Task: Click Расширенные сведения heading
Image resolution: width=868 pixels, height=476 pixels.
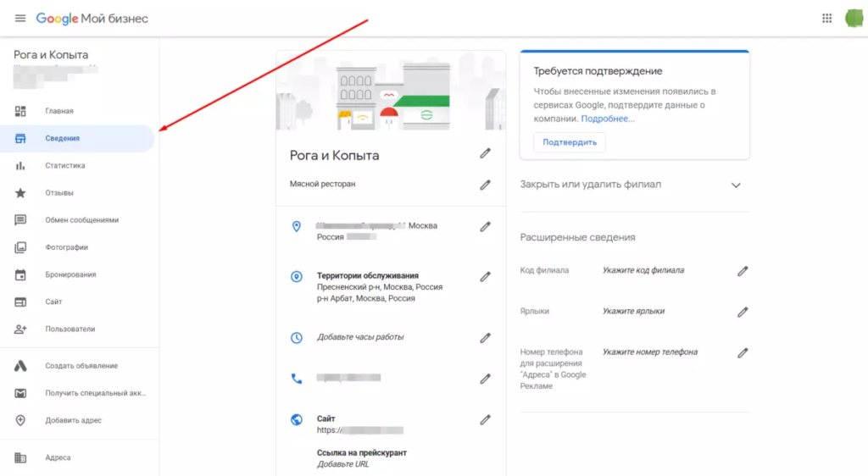Action: (x=577, y=237)
